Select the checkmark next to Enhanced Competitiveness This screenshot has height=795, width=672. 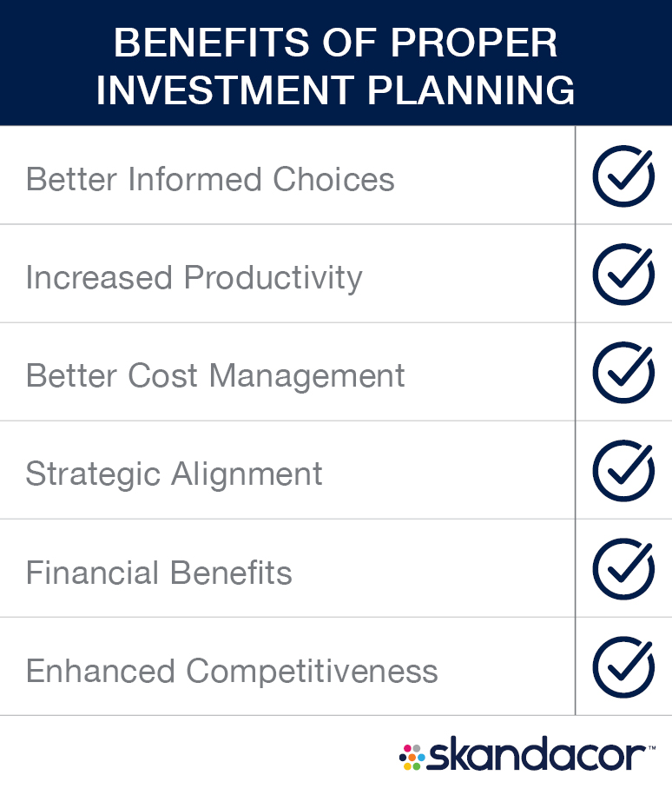coord(623,667)
